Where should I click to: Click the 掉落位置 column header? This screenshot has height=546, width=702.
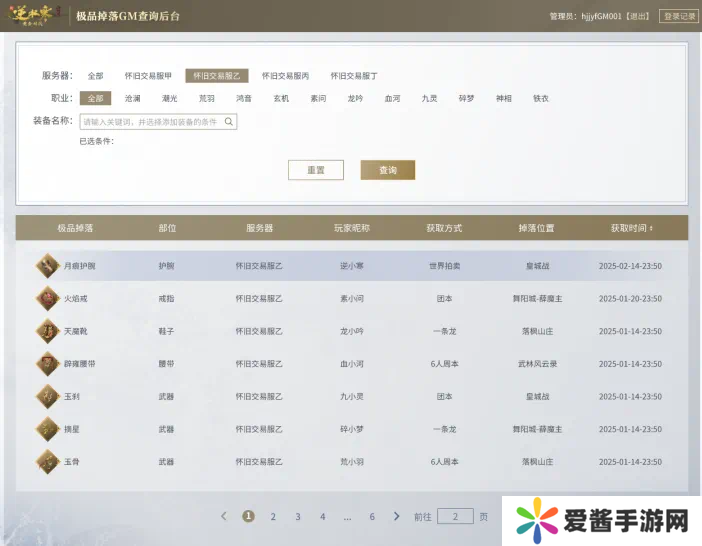(536, 228)
